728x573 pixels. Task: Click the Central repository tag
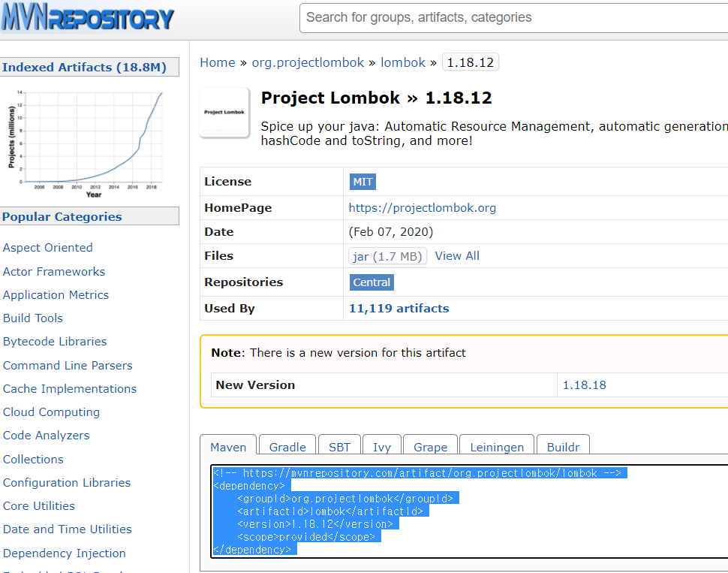[372, 282]
